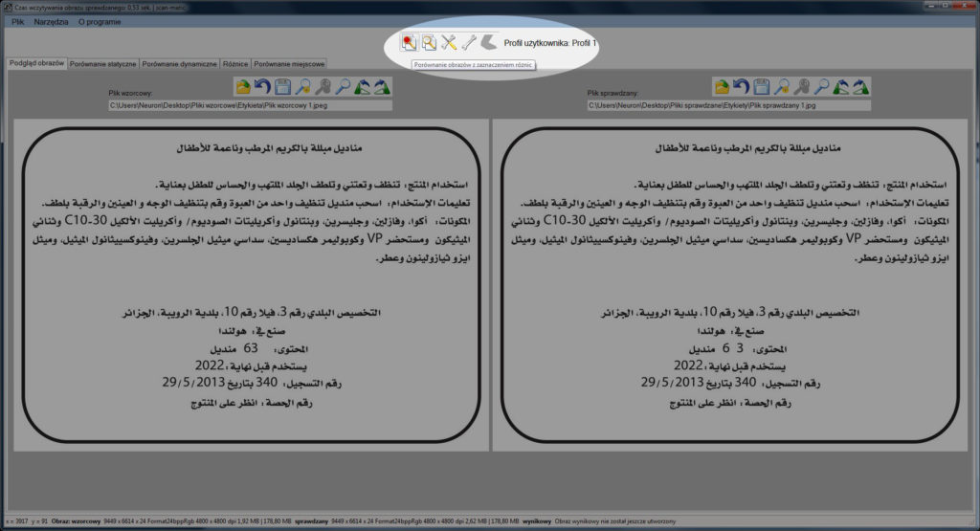The image size is (980, 531).
Task: Click the 'Plik sprawdzany:' label
Action: 612,93
